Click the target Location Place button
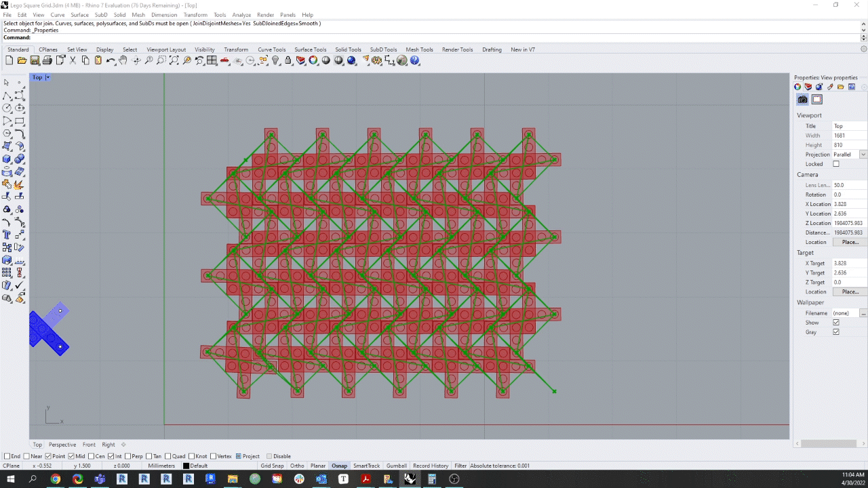 tap(850, 291)
